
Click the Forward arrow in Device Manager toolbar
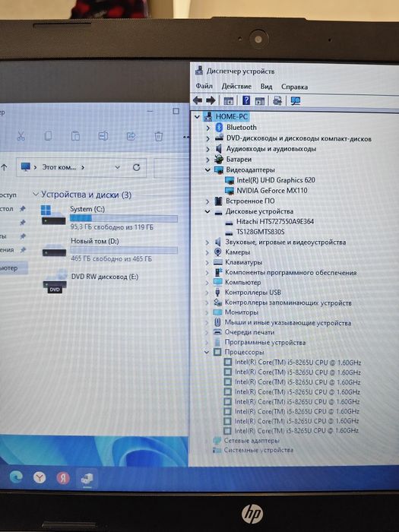pos(211,100)
